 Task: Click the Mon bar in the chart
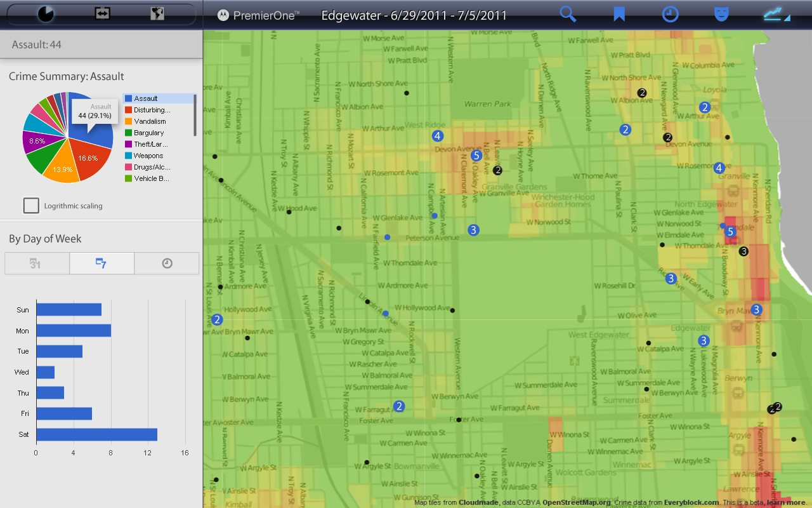[x=74, y=331]
